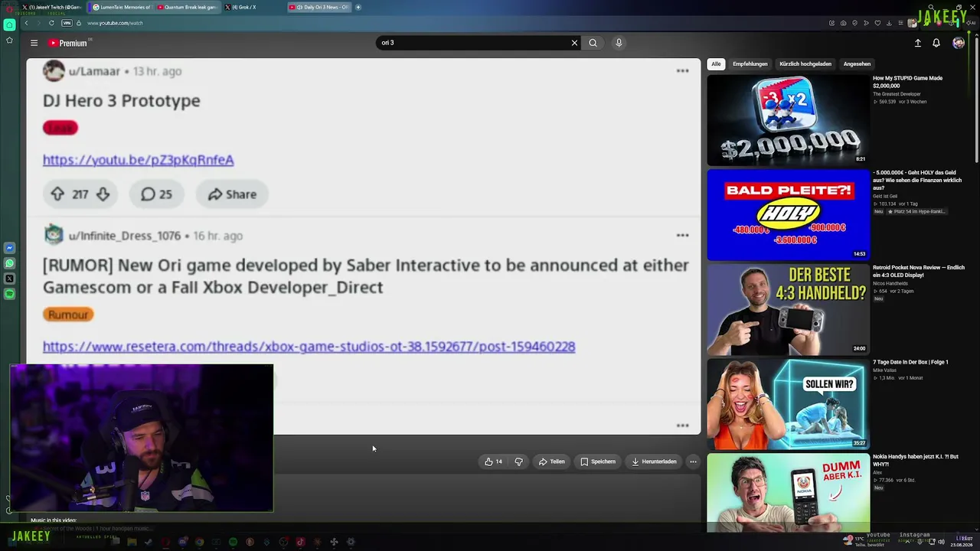Open Spotify from the browser sidebar

pyautogui.click(x=9, y=294)
